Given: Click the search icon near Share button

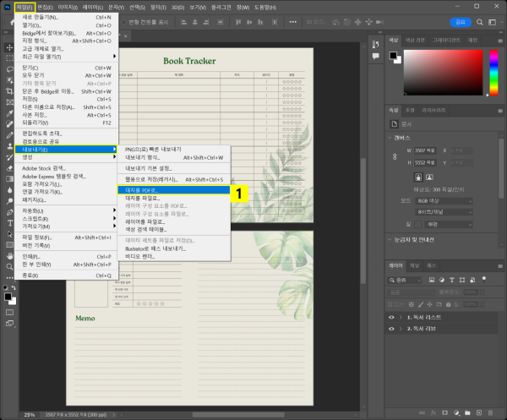Looking at the screenshot, I should 480,22.
